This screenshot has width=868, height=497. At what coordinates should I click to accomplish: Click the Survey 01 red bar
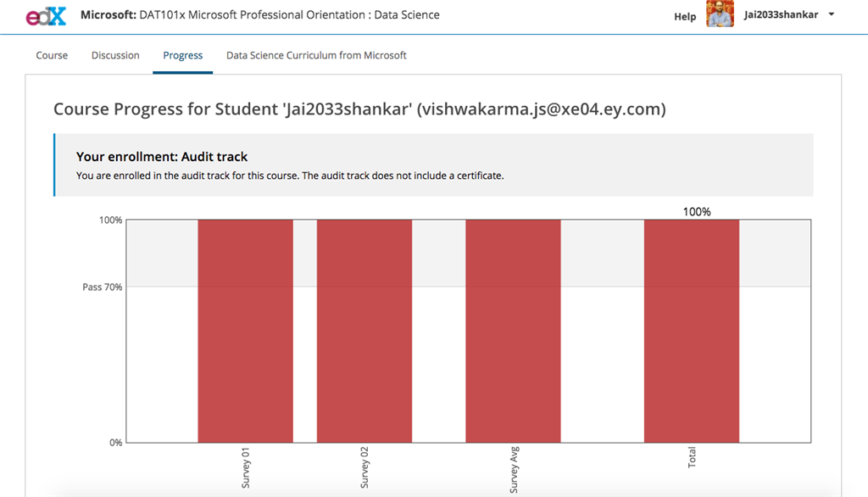tap(245, 331)
